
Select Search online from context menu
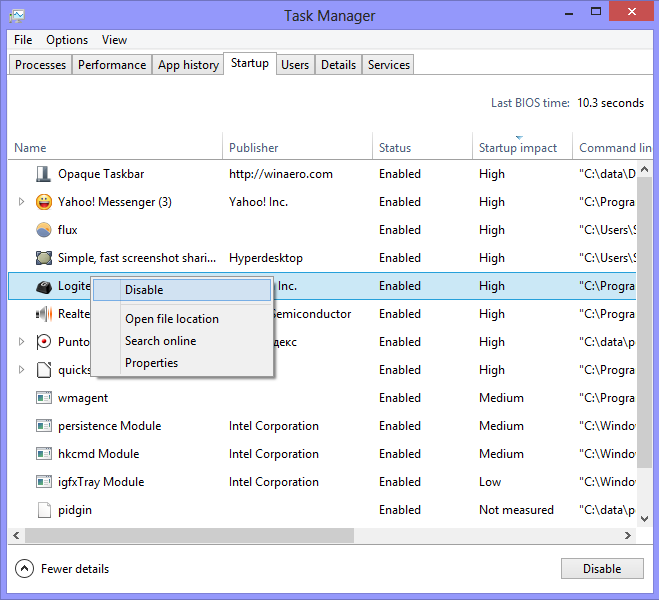182,341
